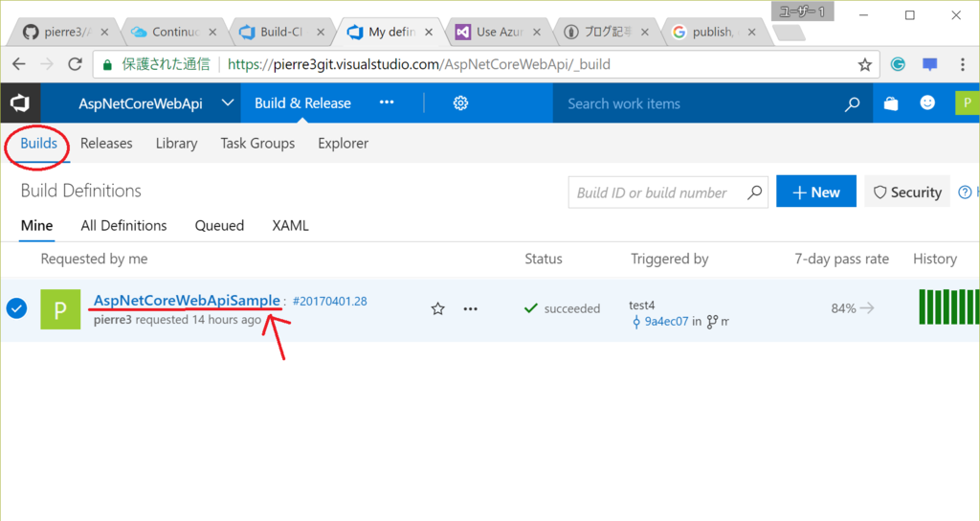
Task: Select the All Definitions tab
Action: (x=123, y=226)
